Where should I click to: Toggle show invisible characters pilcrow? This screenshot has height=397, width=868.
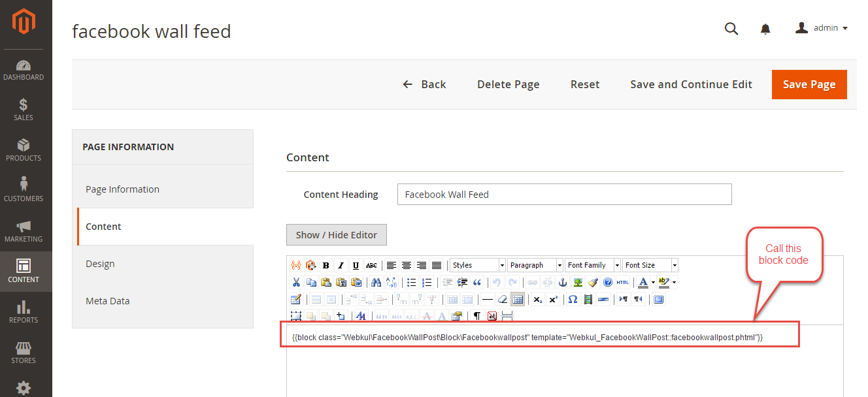coord(476,316)
